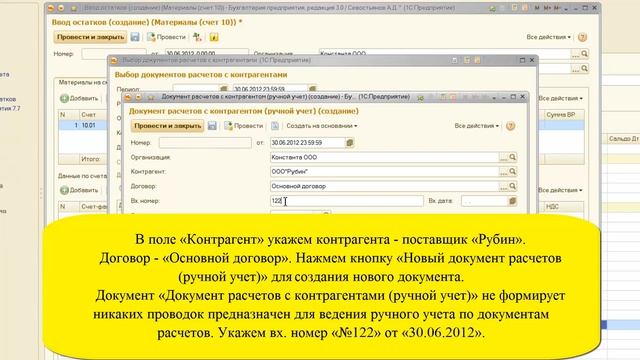Image resolution: width=640 pixels, height=360 pixels.
Task: Click magnifier icon of Контрагент ООО Рубин field
Action: (x=513, y=171)
